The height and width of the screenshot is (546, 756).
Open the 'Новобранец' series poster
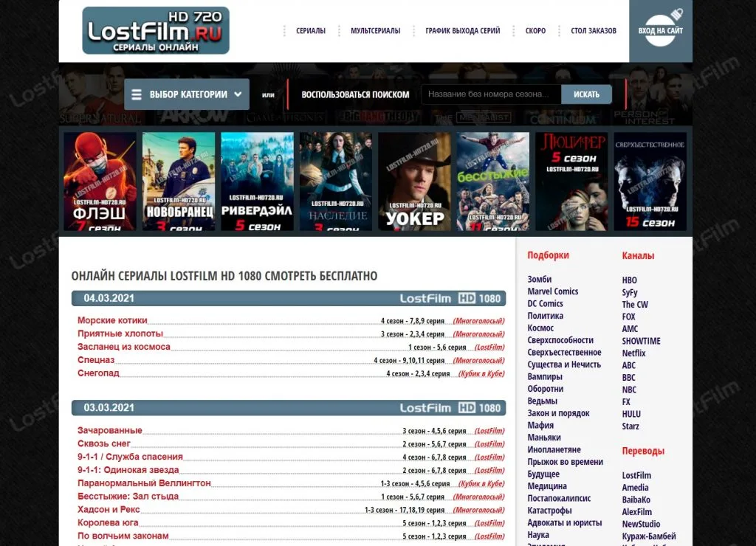[179, 182]
